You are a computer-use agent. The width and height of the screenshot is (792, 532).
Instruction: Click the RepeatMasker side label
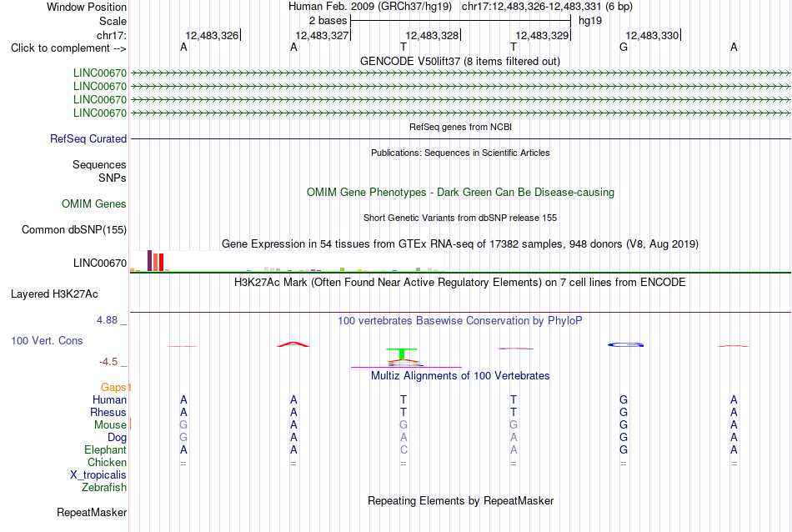[x=92, y=513]
